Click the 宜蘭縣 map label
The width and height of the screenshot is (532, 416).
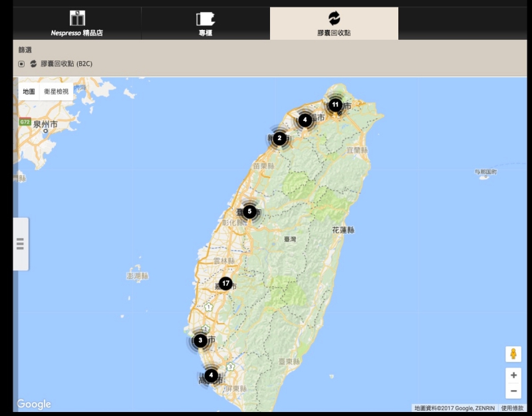click(x=357, y=150)
